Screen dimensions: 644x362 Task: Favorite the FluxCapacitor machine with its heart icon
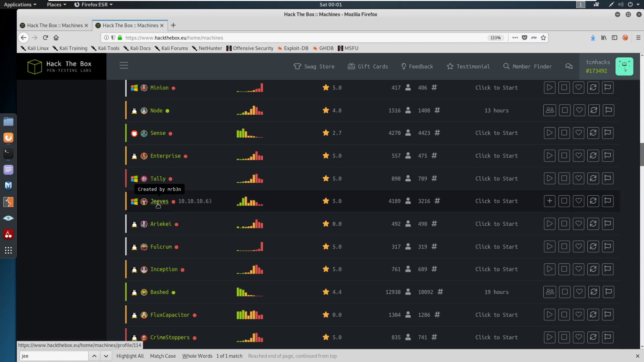[579, 315]
